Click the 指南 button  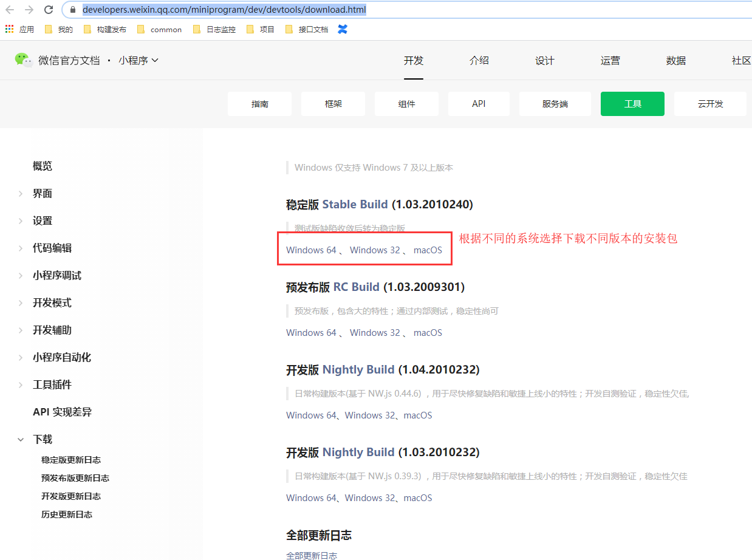point(260,104)
